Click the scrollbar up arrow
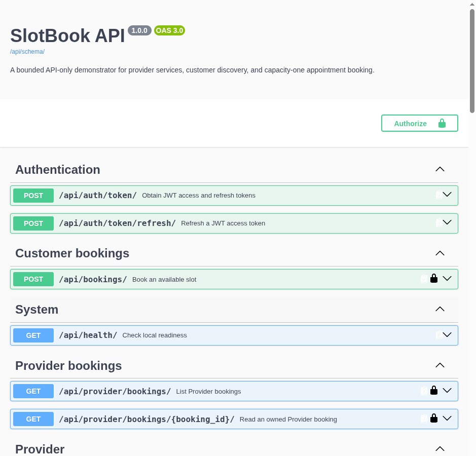The image size is (476, 456). [472, 4]
